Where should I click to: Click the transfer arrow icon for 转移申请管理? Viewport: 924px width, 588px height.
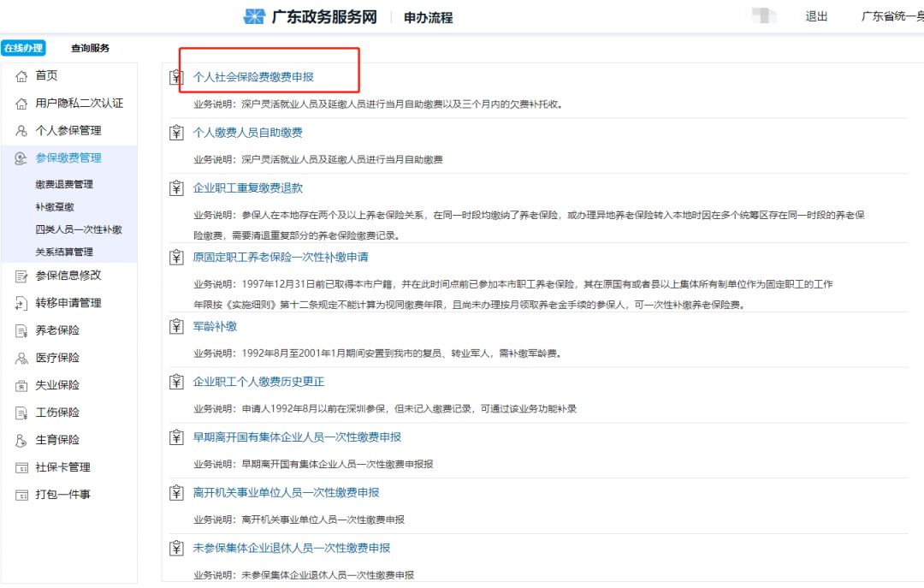[x=21, y=303]
